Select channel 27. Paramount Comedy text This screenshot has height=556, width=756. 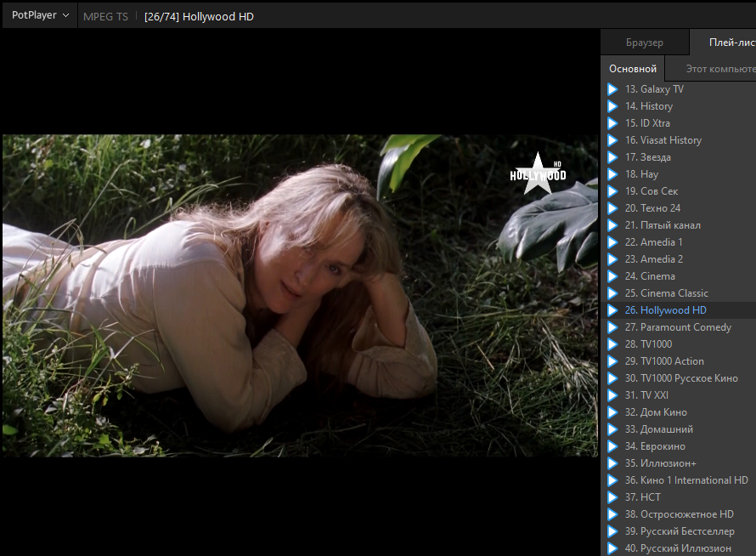[x=679, y=327]
